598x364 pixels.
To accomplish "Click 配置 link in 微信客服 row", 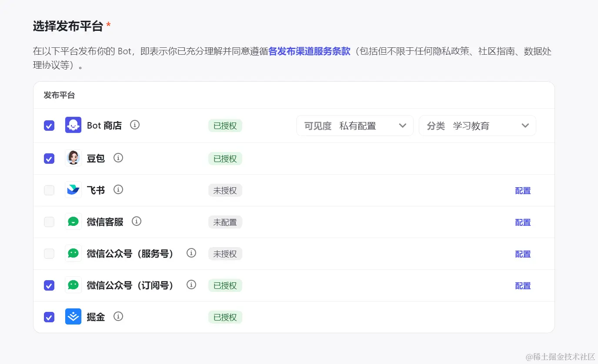I will click(x=523, y=222).
